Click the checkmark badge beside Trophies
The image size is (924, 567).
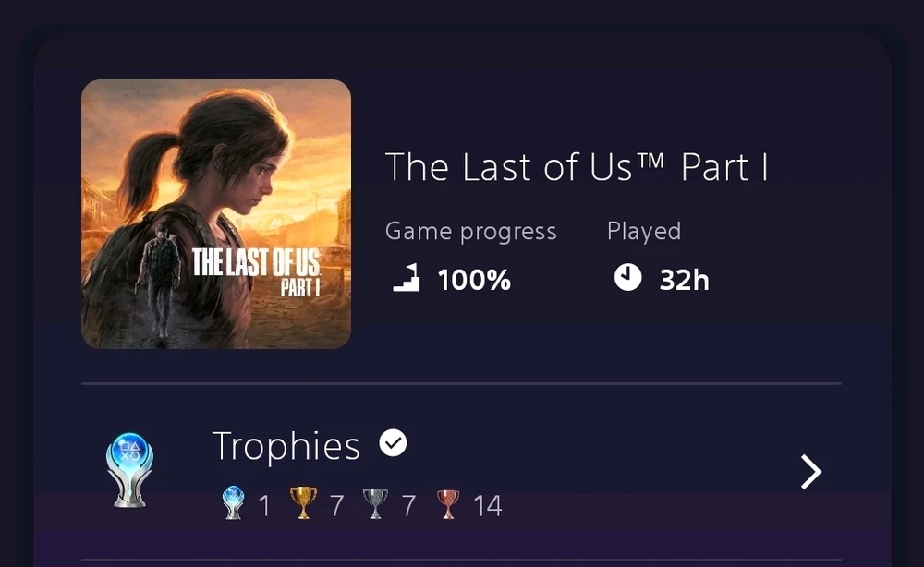pos(393,444)
